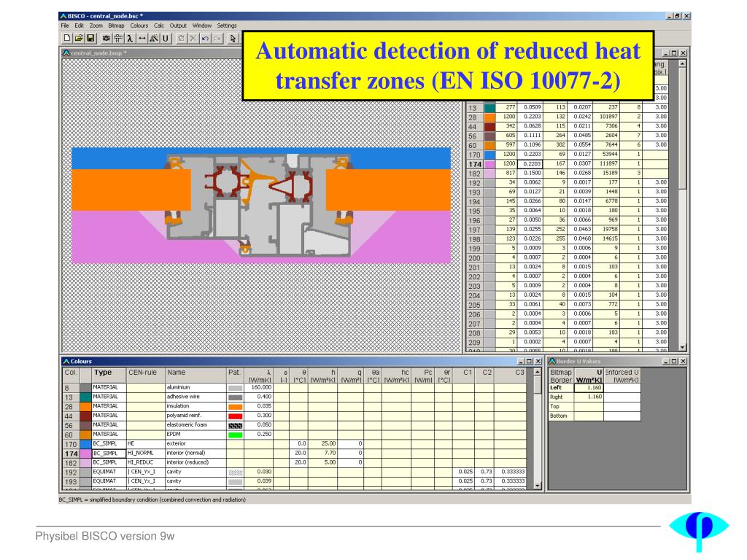Screen dimensions: 747x560
Task: Click the HE CEN-rule cell for exterior
Action: [x=145, y=444]
